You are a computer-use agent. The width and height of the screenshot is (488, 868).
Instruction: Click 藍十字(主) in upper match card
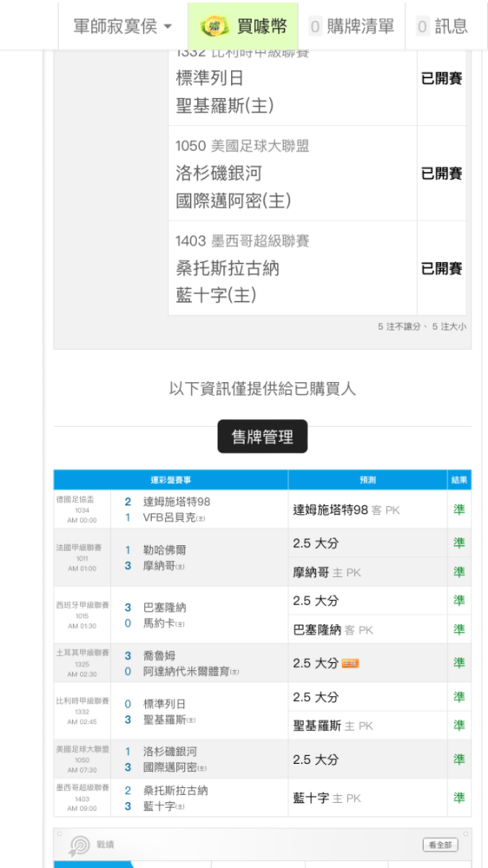pyautogui.click(x=216, y=296)
